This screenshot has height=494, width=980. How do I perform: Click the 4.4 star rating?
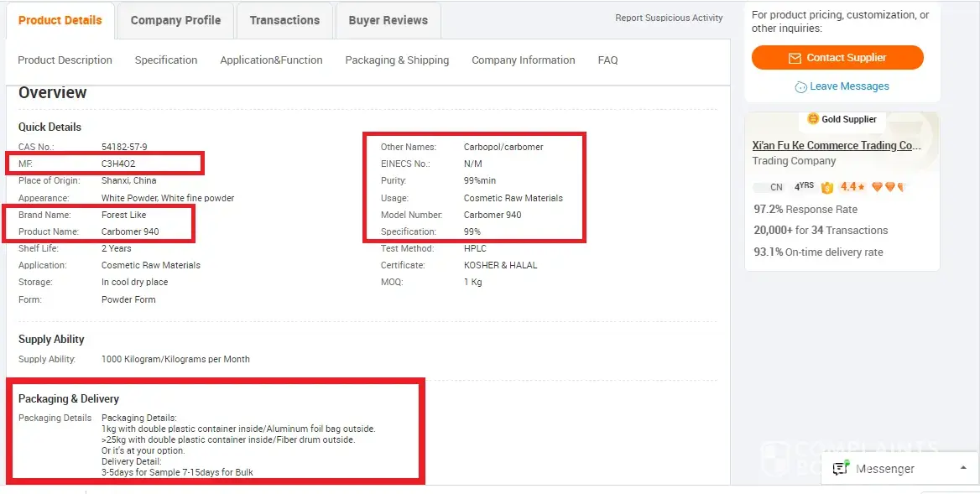click(x=852, y=187)
